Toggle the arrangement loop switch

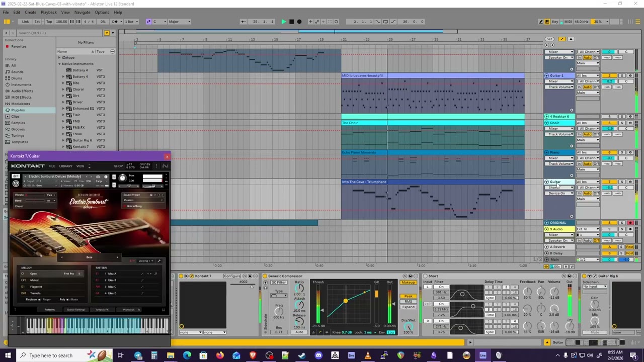coord(386,22)
